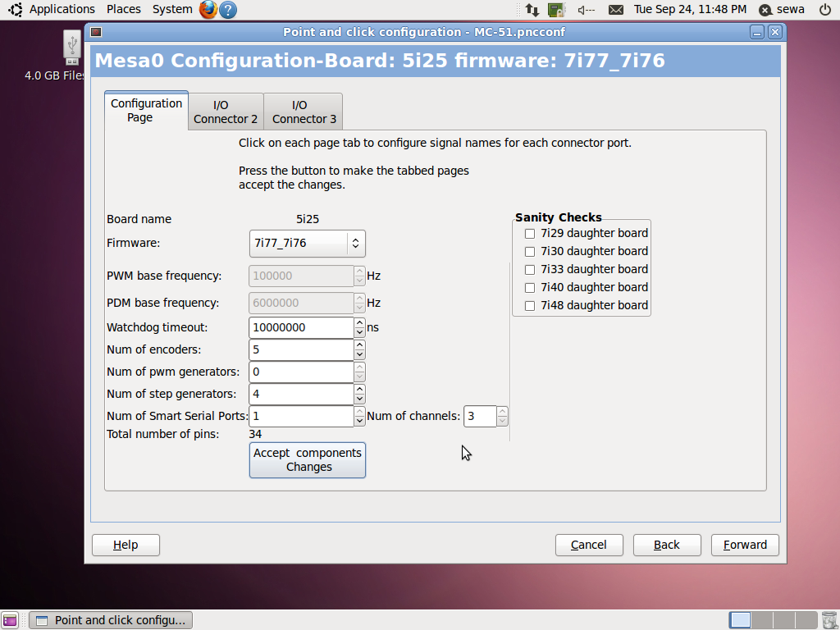Switch to the I/O Connector 3 tab
Screen dimensions: 840x630
(304, 112)
